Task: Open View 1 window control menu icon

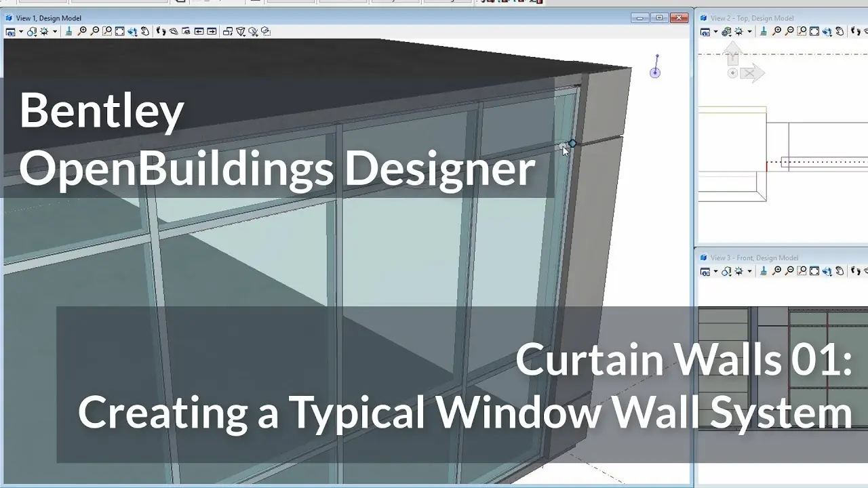Action: (x=9, y=18)
